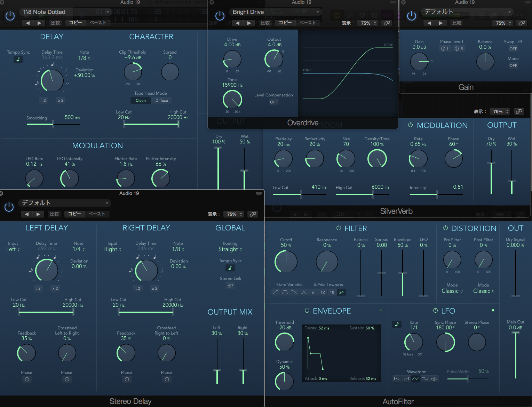532x407 pixels.
Task: Toggle power button of 1\8 Note Dotted delay plugin
Action: [10, 16]
